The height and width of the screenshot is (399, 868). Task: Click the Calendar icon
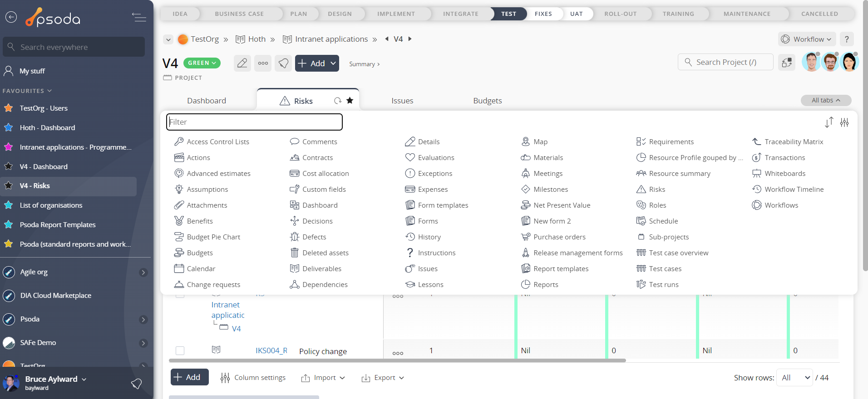pos(179,268)
